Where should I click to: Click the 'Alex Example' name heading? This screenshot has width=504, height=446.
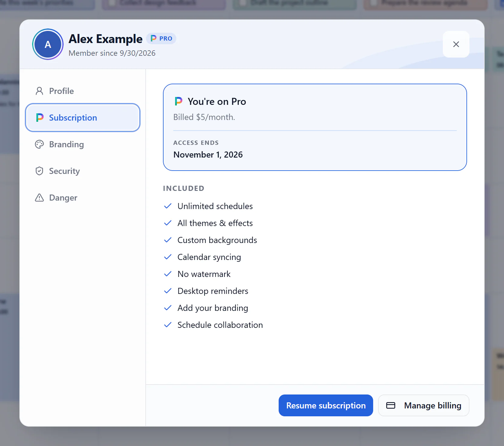105,39
